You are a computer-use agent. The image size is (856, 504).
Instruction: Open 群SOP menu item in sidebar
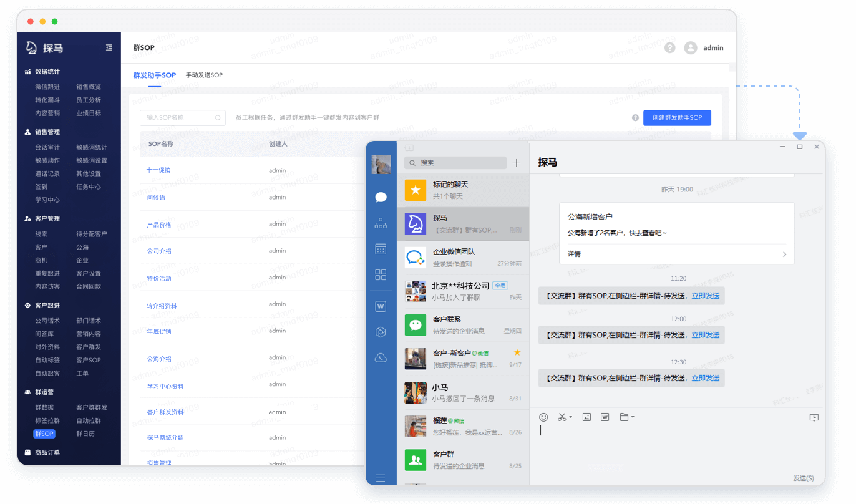(x=44, y=434)
